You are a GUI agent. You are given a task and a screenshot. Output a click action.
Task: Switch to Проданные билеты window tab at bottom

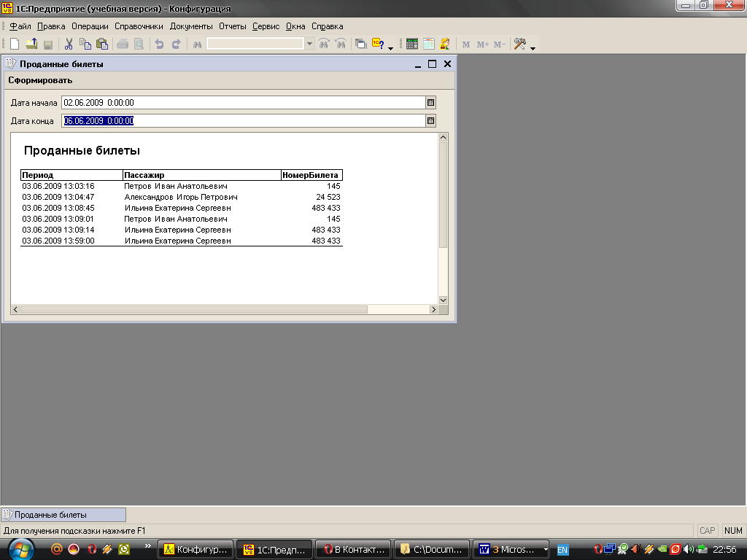[63, 515]
